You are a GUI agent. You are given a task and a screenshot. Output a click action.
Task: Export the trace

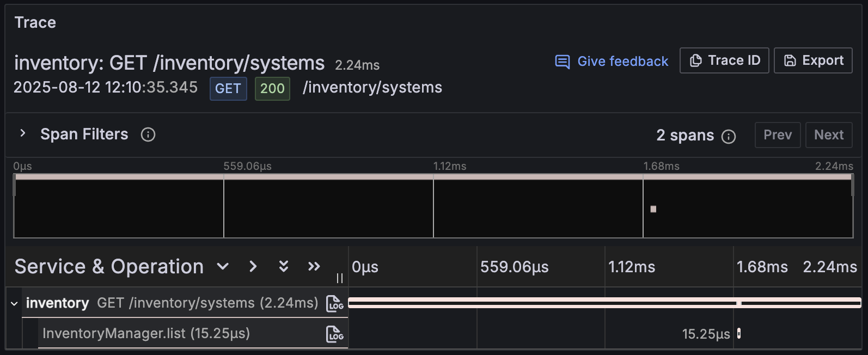point(813,60)
